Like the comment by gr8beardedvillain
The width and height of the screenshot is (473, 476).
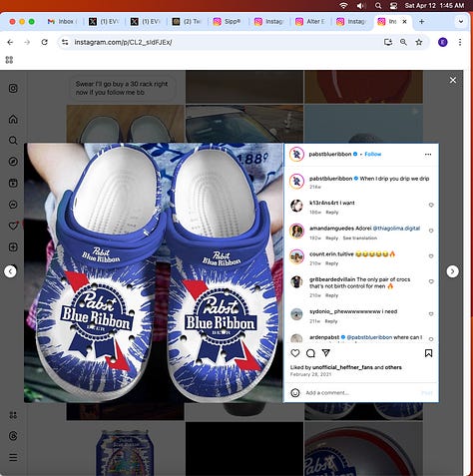pos(431,281)
